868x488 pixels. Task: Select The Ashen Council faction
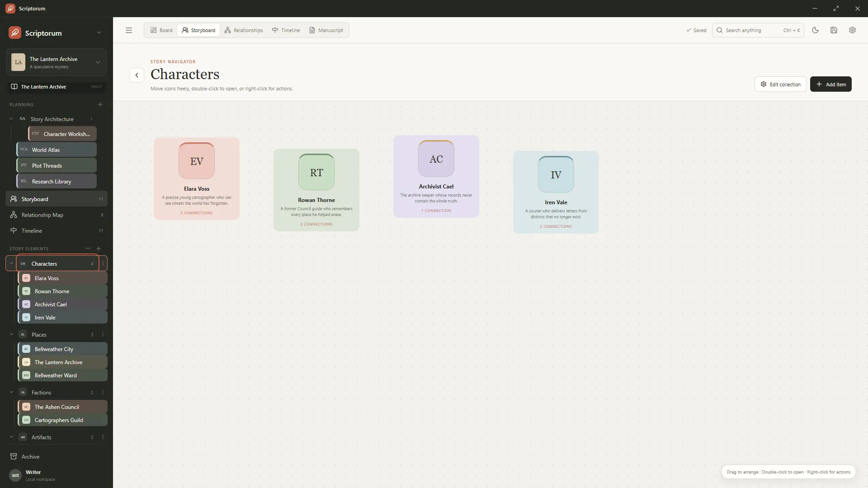click(x=63, y=407)
